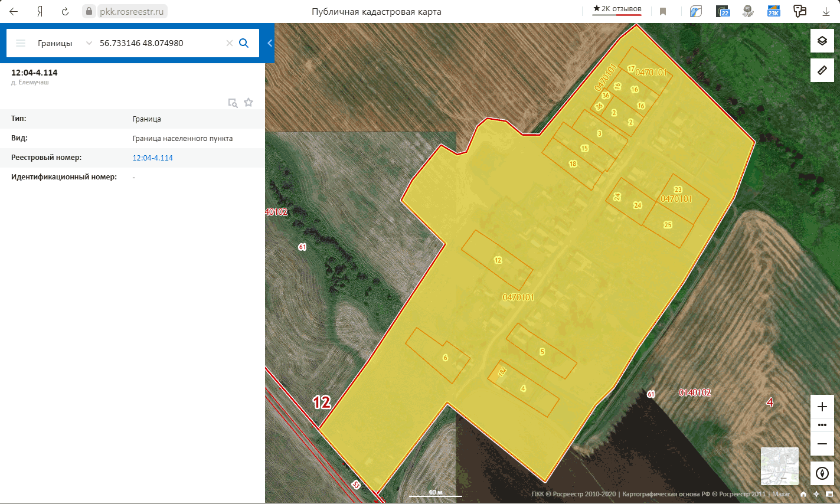Switch basemap using the map thumbnail
Viewport: 840px width, 504px height.
coord(780,466)
